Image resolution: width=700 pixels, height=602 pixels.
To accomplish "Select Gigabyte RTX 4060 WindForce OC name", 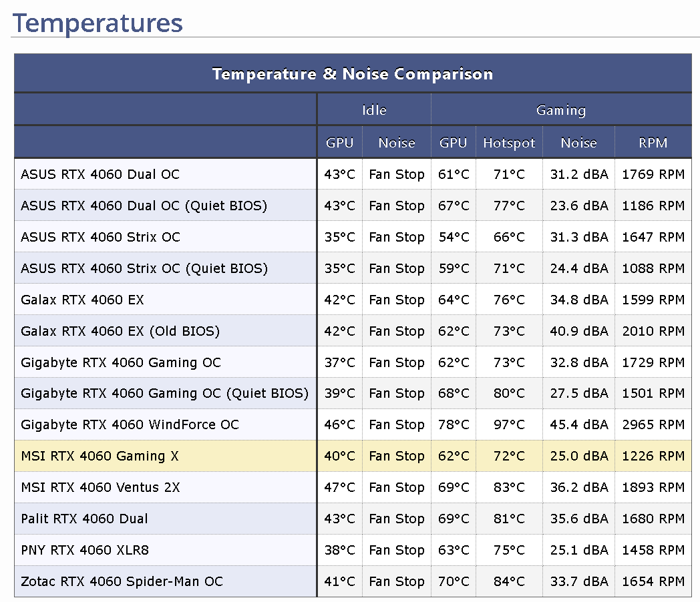I will pyautogui.click(x=130, y=425).
